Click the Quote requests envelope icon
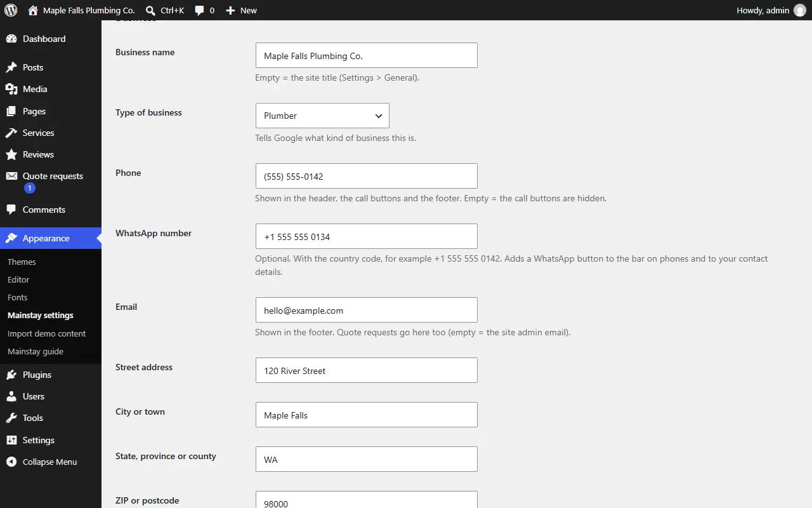This screenshot has height=508, width=812. [x=11, y=176]
